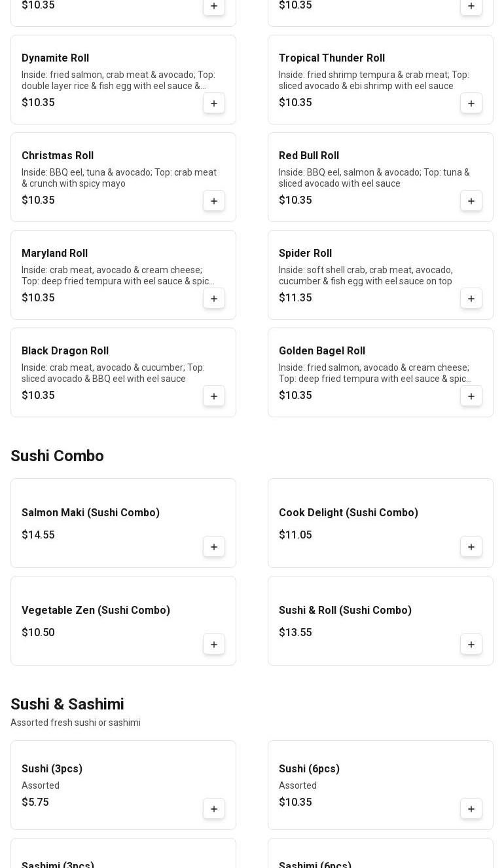Add Salmon Maki Sushi Combo
Screen dimensions: 504x868
(x=214, y=547)
